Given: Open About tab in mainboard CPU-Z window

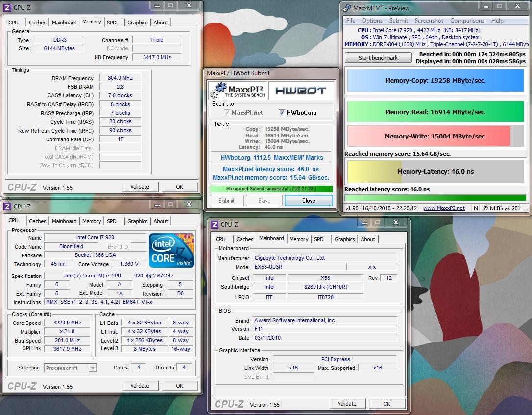Looking at the screenshot, I should pos(368,239).
